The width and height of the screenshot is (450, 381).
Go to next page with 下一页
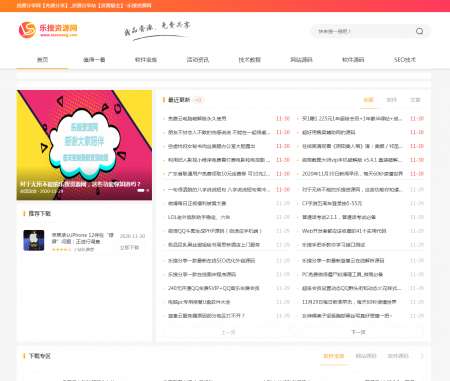[359, 332]
